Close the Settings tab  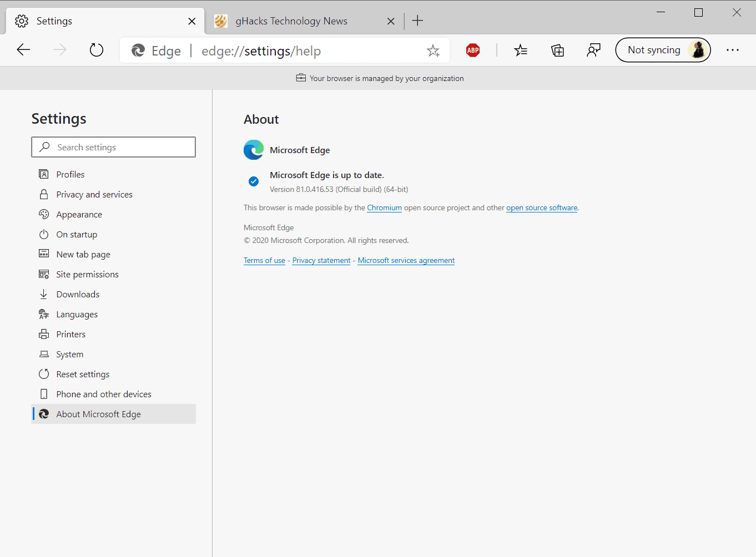192,21
